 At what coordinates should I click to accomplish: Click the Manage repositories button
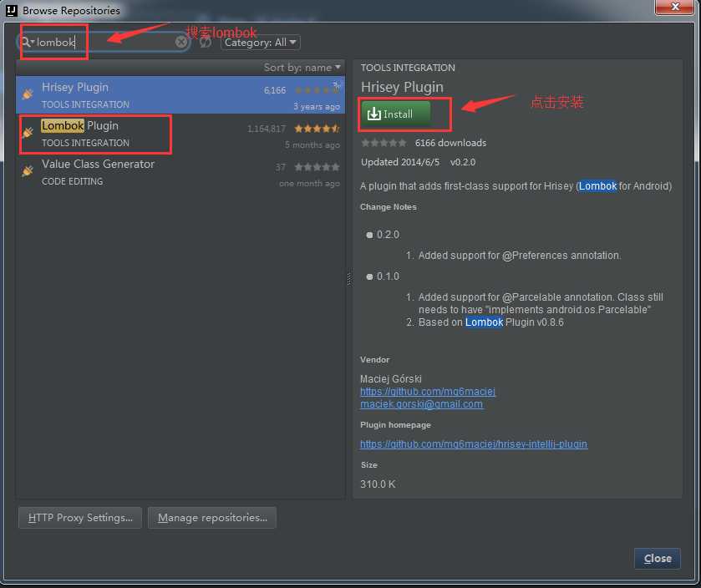[212, 517]
